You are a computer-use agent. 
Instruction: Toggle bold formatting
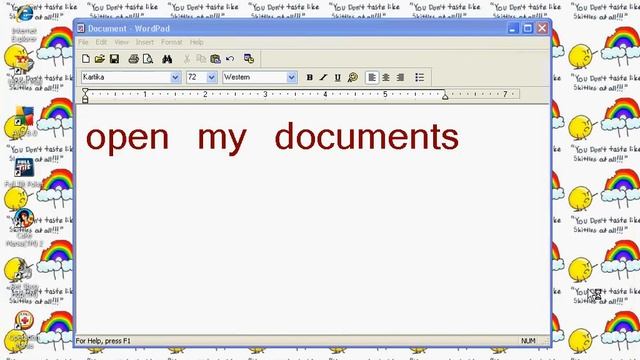(x=309, y=77)
